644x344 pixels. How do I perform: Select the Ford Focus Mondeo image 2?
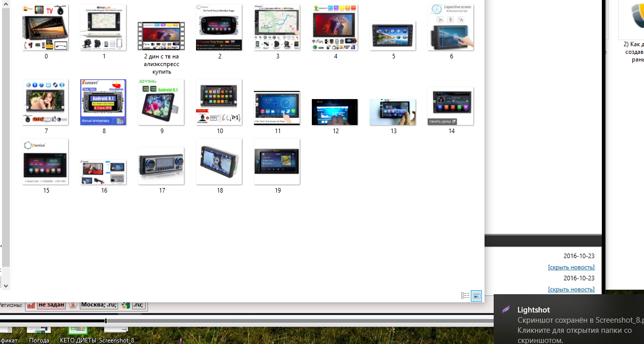219,28
